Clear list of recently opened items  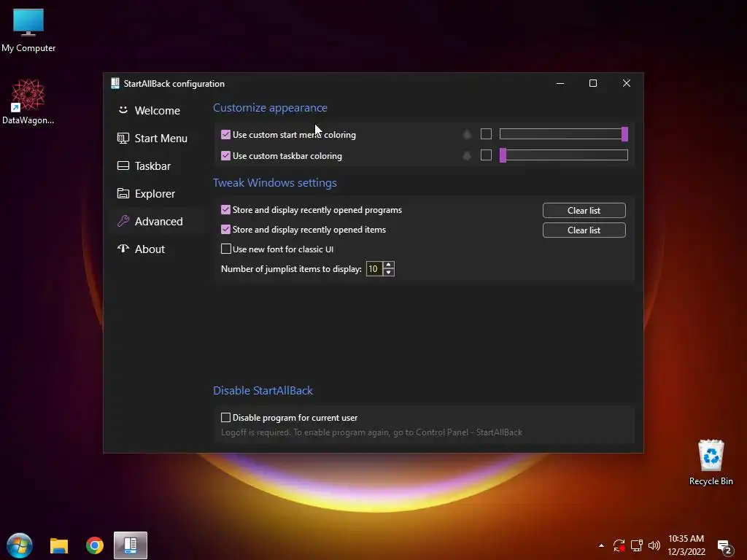tap(584, 230)
